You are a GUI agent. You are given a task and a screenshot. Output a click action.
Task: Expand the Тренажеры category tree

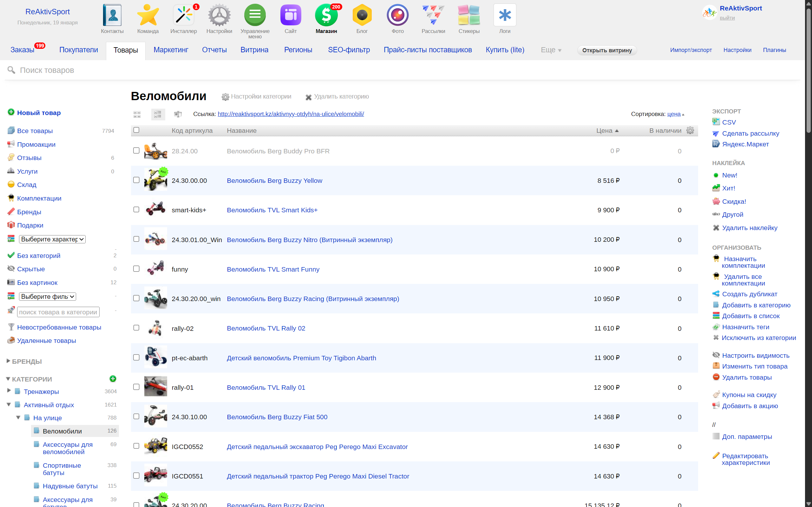9,391
